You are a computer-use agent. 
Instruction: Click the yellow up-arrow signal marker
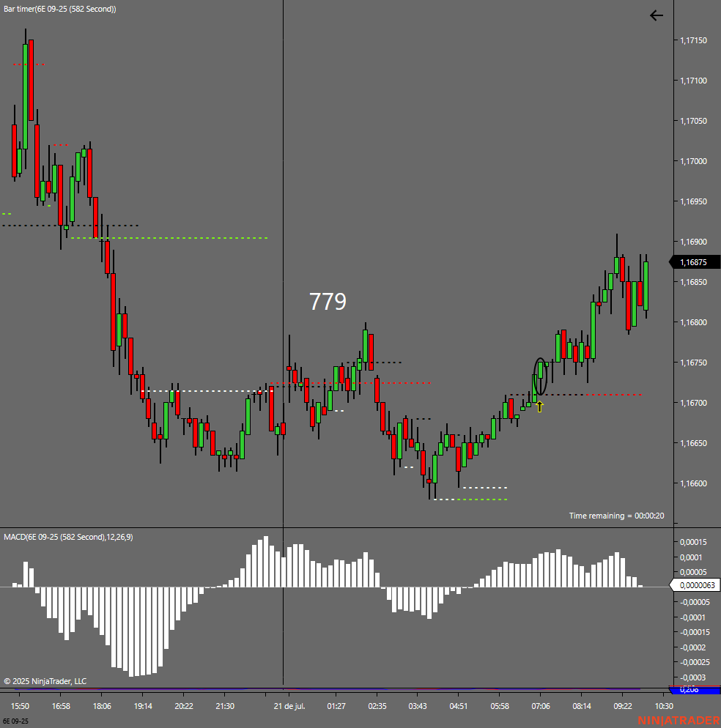pyautogui.click(x=539, y=406)
